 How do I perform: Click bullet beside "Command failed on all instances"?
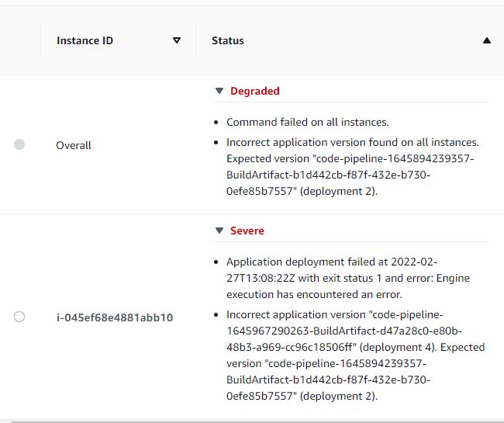click(216, 123)
